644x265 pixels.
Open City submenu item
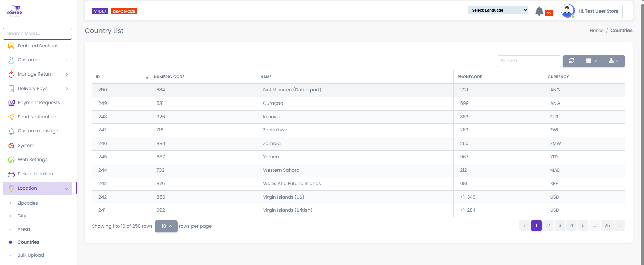(x=22, y=216)
